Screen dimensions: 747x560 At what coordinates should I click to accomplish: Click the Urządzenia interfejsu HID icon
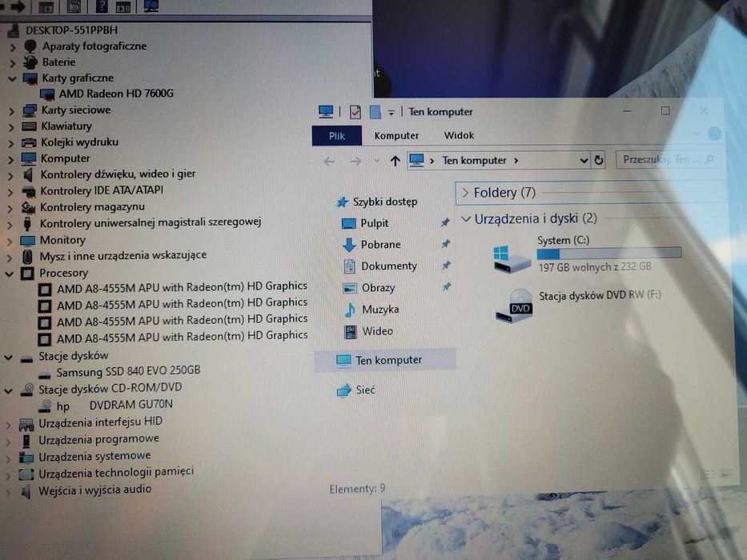coord(26,423)
